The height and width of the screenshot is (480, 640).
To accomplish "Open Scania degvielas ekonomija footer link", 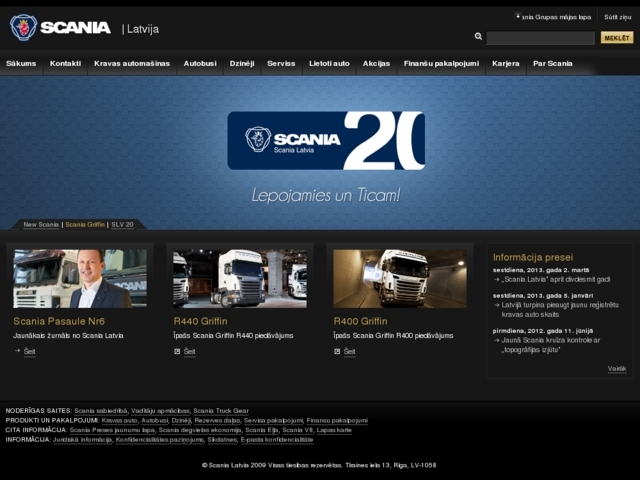I will pos(200,430).
